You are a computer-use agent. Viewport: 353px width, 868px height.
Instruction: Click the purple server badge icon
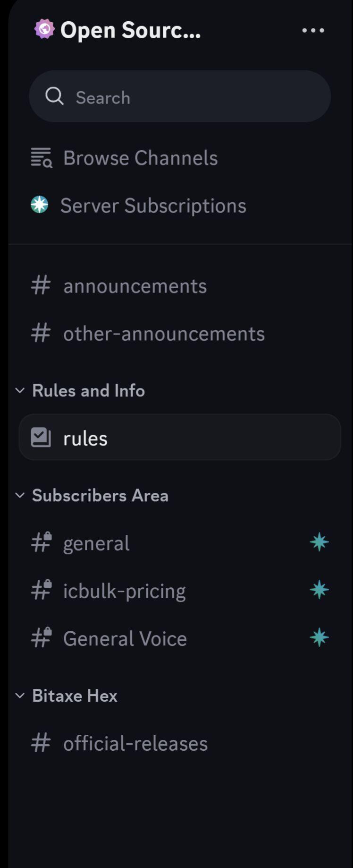pos(44,29)
